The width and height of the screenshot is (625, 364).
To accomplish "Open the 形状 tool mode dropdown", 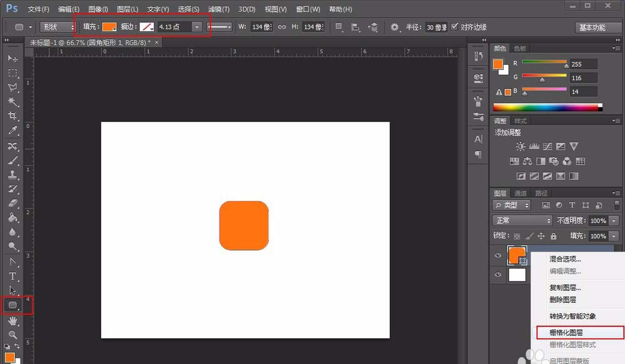I will [x=57, y=27].
